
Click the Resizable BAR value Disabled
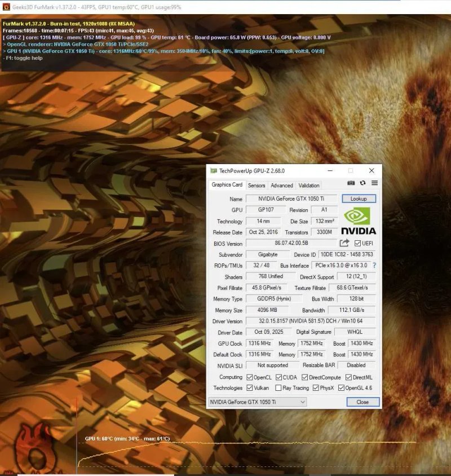[x=356, y=365]
